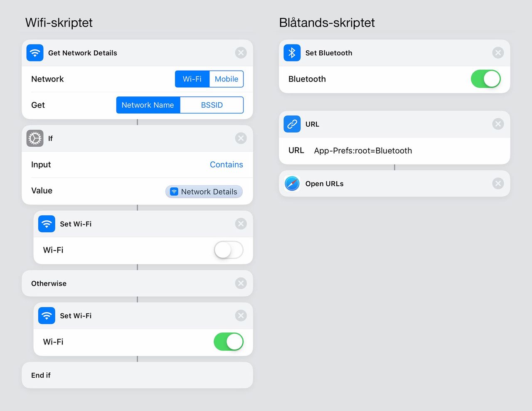Select the End if block
Image resolution: width=532 pixels, height=411 pixels.
pos(137,375)
